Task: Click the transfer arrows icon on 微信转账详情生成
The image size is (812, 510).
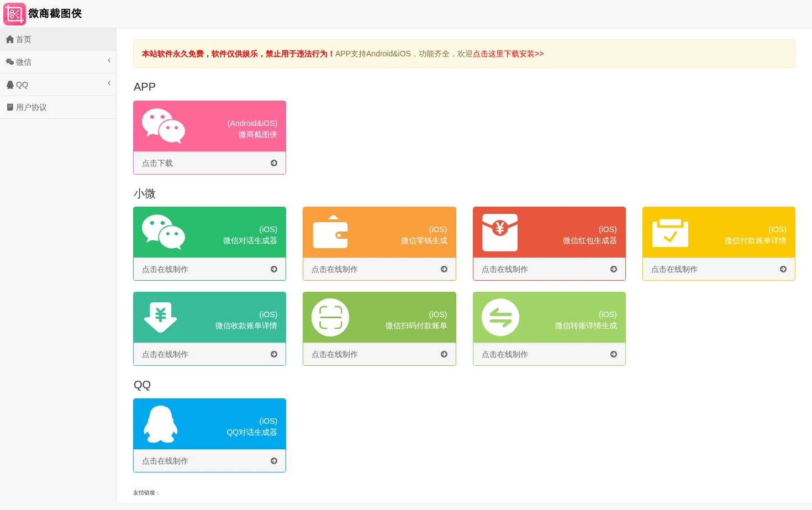Action: click(500, 318)
